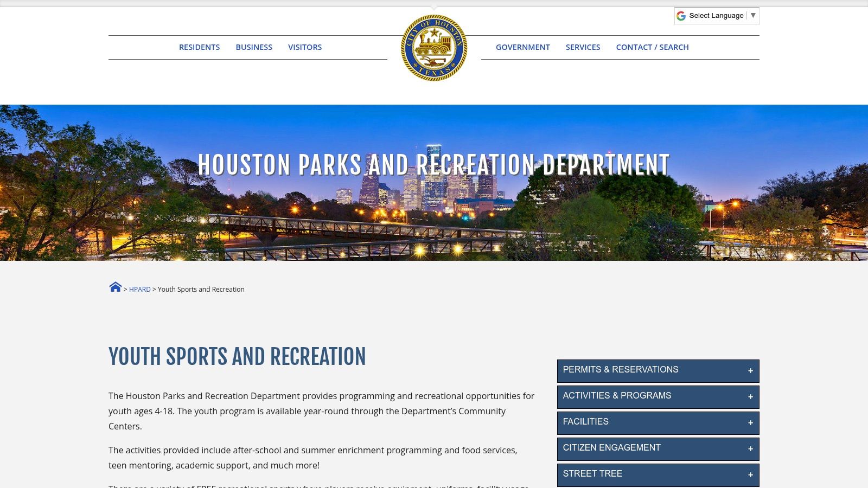Open the Residents menu
Image resolution: width=868 pixels, height=488 pixels.
pos(199,47)
